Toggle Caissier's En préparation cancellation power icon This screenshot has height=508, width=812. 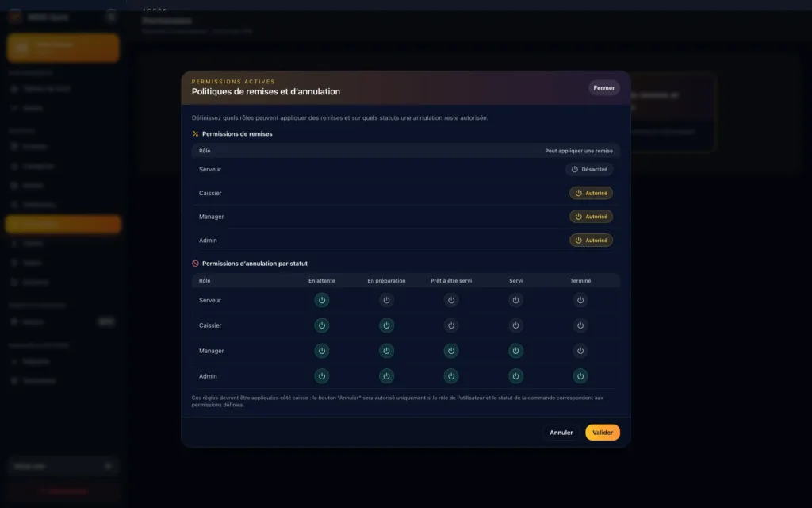(x=386, y=325)
